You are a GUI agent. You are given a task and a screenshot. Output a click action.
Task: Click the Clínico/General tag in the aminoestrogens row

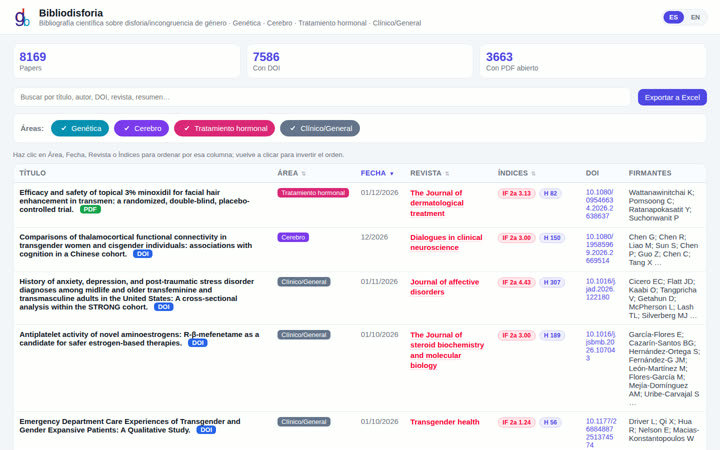coord(304,335)
